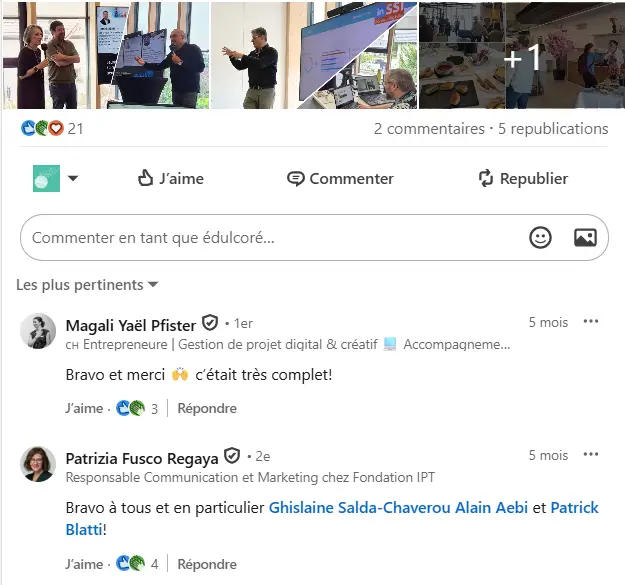The image size is (625, 585).
Task: Open more options for Magali's comment
Action: click(591, 322)
